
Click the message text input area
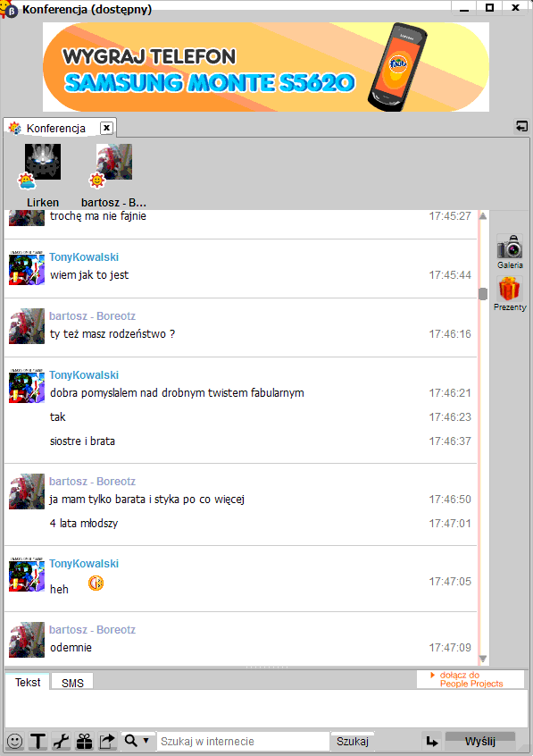(x=266, y=709)
